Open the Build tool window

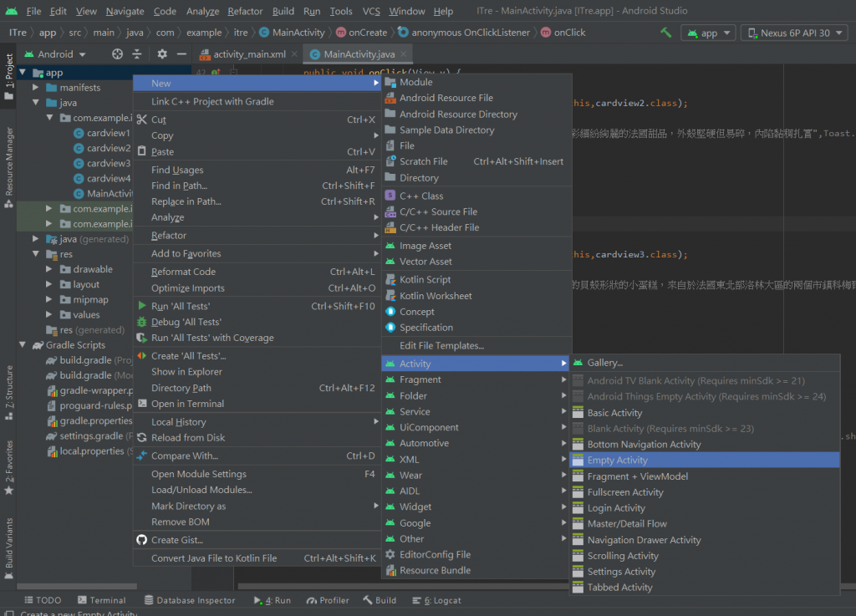[x=380, y=600]
